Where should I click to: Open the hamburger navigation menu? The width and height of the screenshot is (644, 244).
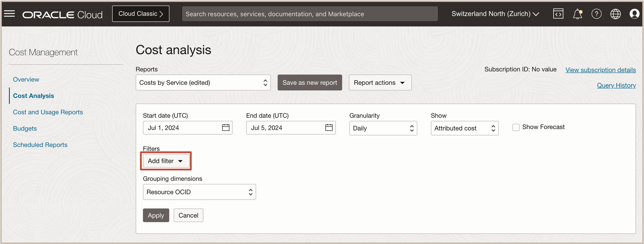tap(9, 14)
